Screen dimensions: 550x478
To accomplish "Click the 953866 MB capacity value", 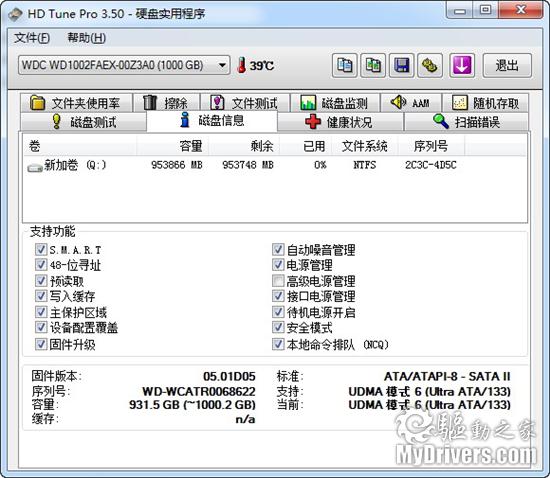I will pos(177,165).
